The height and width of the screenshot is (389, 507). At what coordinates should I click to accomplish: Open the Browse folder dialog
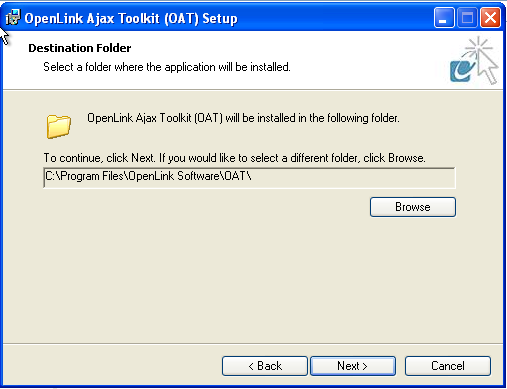(x=413, y=207)
